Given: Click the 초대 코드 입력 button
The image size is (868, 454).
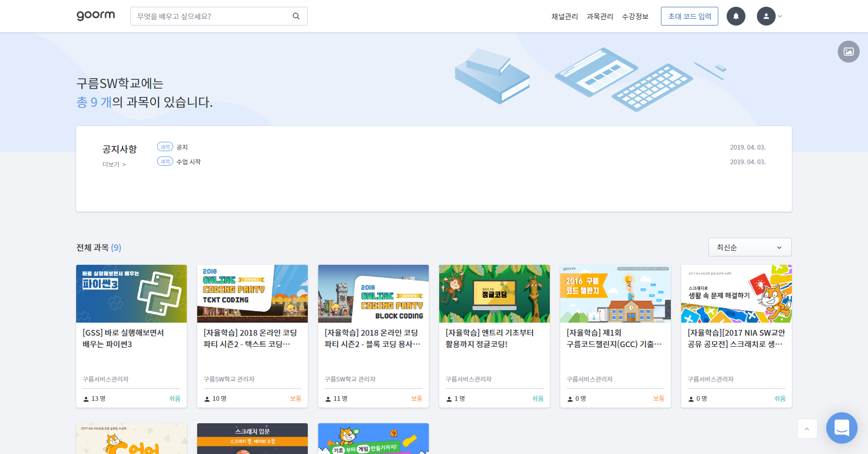Looking at the screenshot, I should pyautogui.click(x=689, y=16).
